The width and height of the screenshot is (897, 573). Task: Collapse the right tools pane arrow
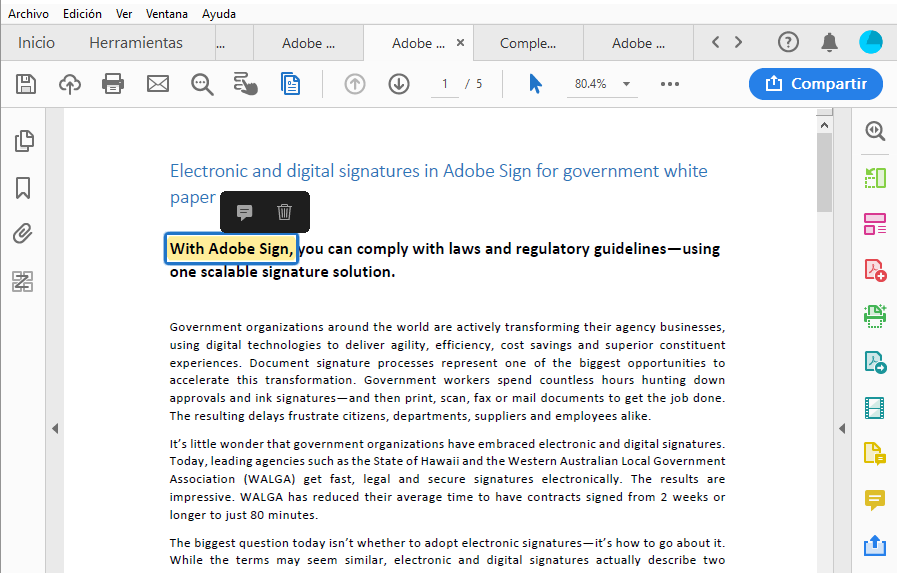pos(842,428)
